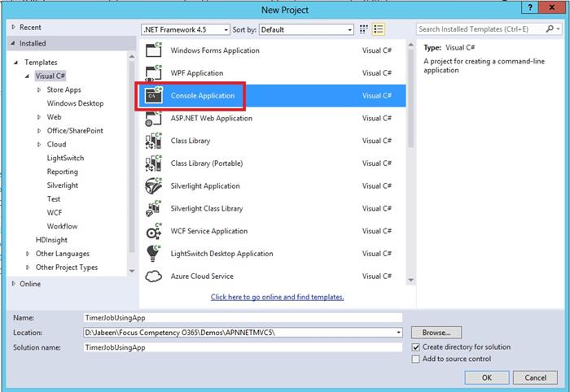Open the go online find templates link
This screenshot has height=392, width=570.
click(x=278, y=297)
